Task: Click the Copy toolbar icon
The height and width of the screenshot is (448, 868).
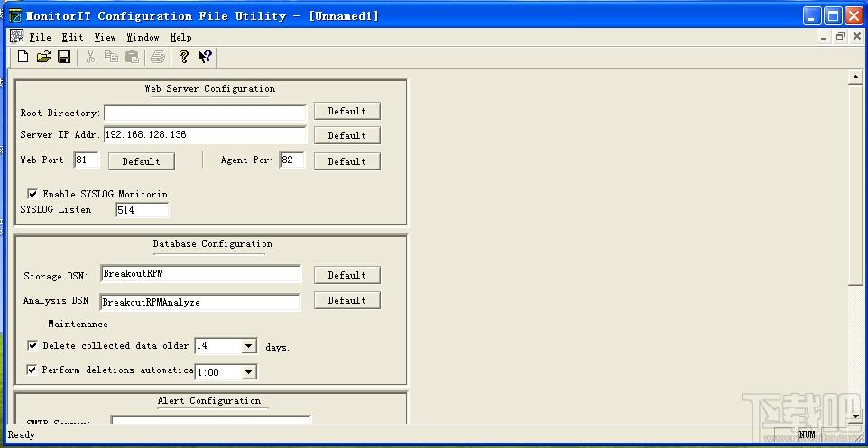Action: click(111, 57)
